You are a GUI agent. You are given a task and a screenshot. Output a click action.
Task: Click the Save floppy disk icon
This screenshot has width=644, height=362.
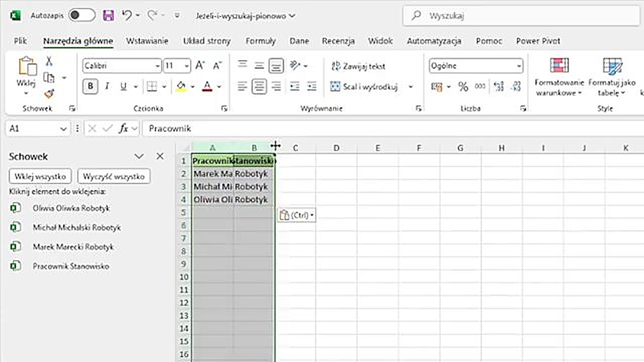tap(108, 16)
